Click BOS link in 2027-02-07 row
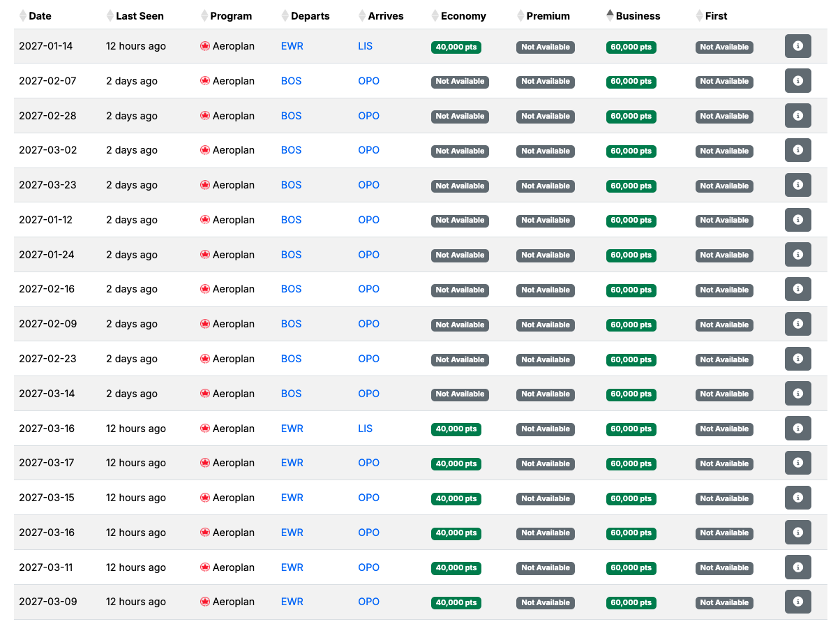This screenshot has height=624, width=840. 292,81
